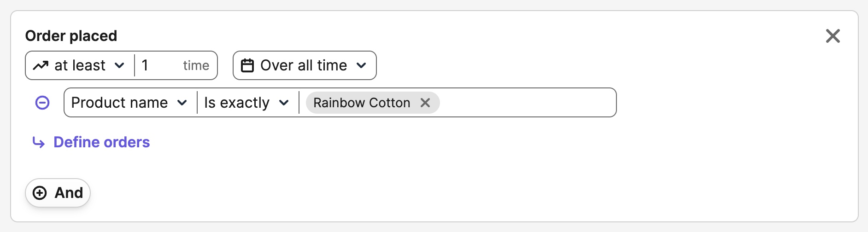Open the Is exactly chevron

point(284,103)
